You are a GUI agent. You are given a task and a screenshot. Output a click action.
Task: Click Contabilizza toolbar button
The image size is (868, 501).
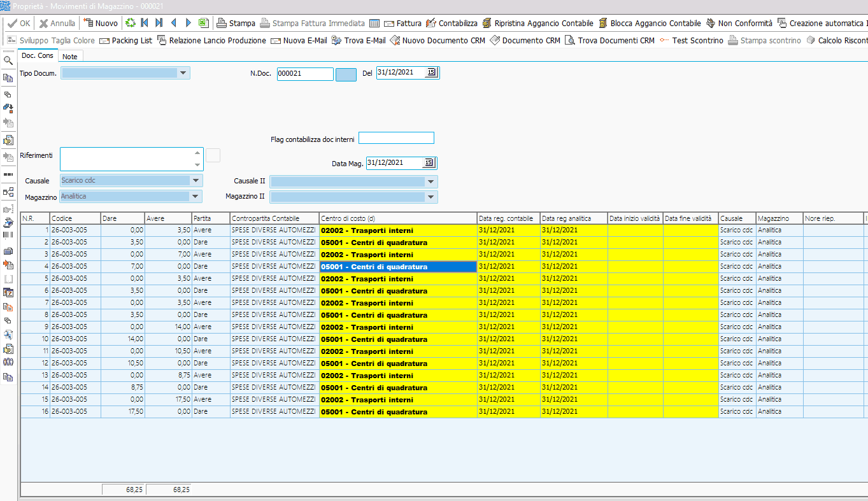click(x=452, y=23)
